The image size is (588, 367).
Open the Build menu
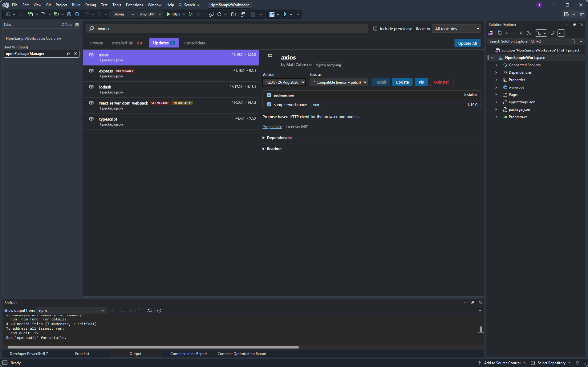[x=76, y=5]
